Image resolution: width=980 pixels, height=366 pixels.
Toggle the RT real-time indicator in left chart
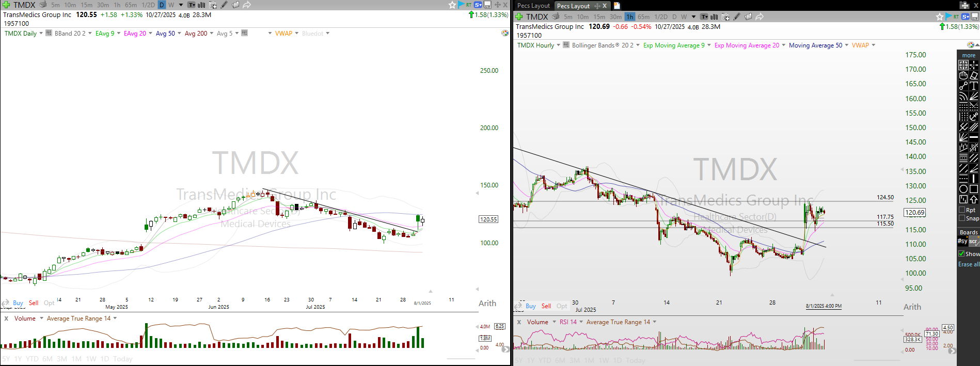pyautogui.click(x=469, y=5)
